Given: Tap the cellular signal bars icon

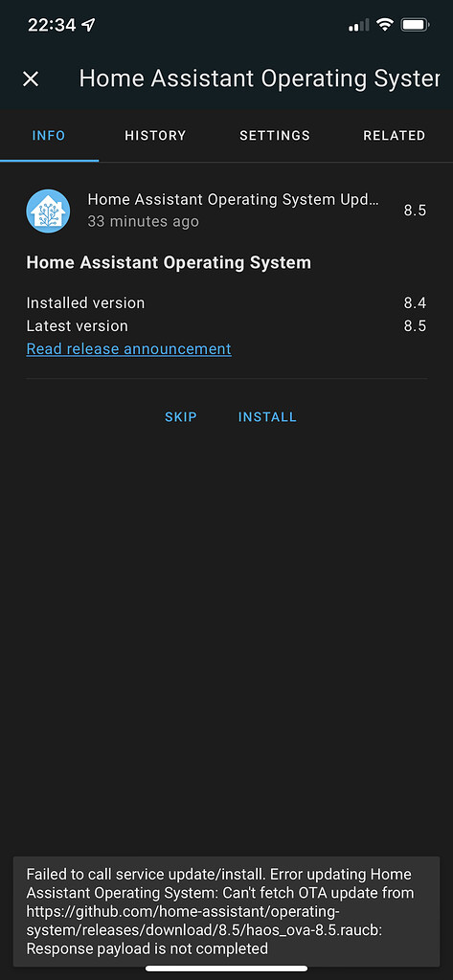Looking at the screenshot, I should tap(358, 25).
